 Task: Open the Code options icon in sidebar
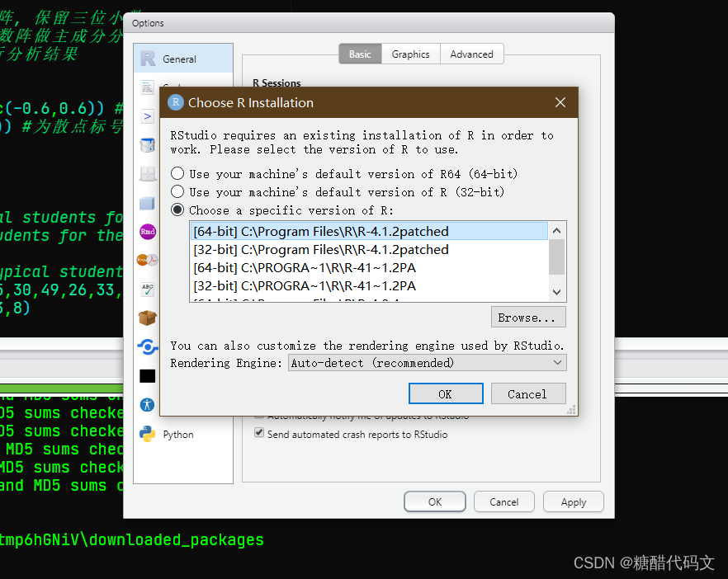point(147,87)
